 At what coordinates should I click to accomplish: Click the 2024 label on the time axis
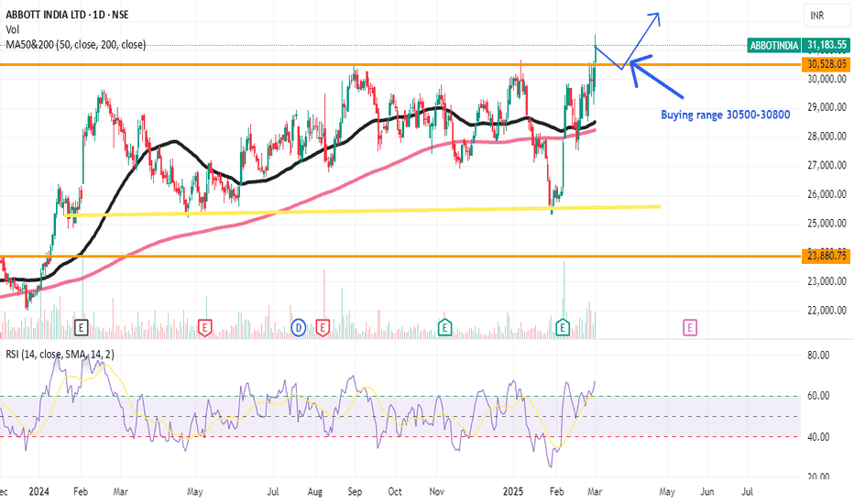click(x=39, y=491)
